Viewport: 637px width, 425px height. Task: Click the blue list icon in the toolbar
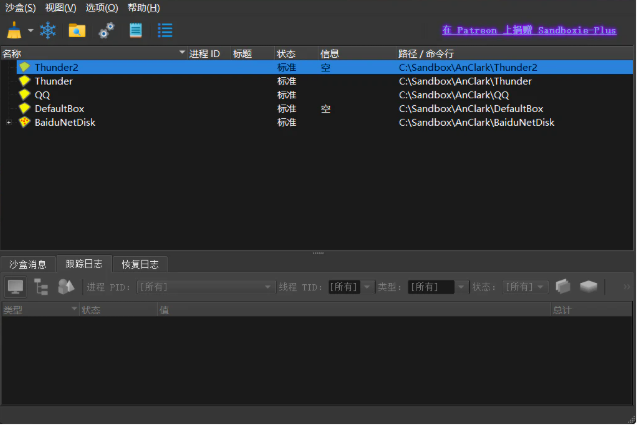(165, 30)
